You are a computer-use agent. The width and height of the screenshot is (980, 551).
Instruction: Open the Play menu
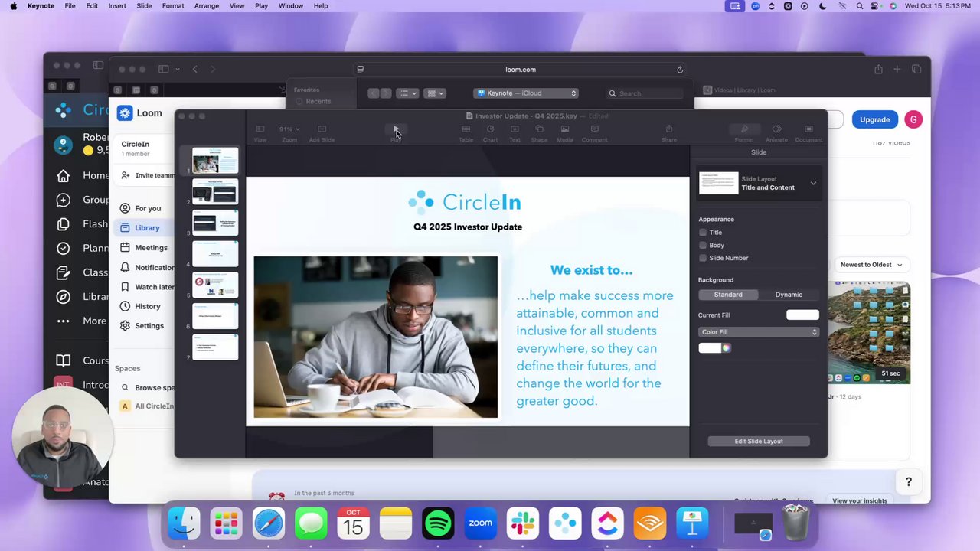click(262, 6)
